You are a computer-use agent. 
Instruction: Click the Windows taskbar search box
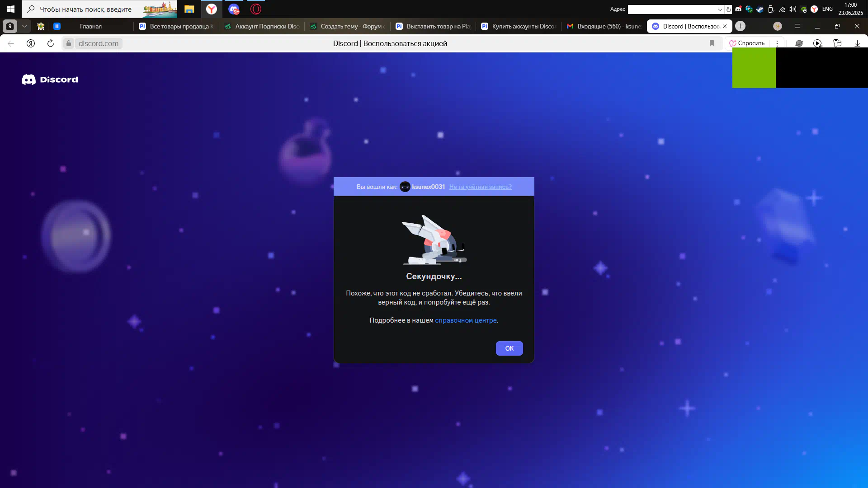pos(99,9)
